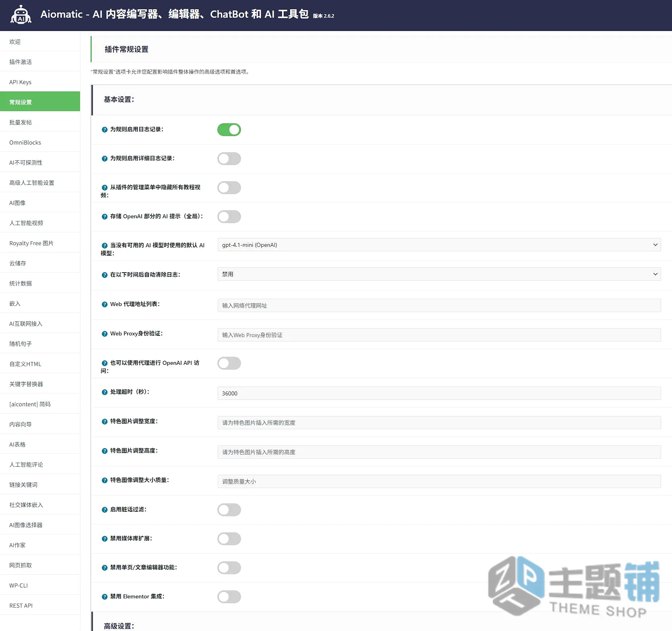Open the 自动清除日志 dropdown showing 禁用

(439, 274)
